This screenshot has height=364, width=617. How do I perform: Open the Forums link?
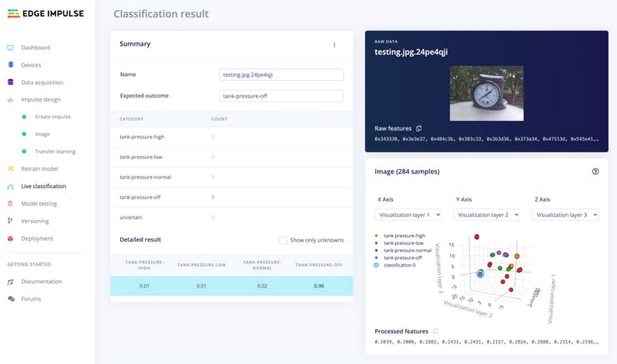31,298
